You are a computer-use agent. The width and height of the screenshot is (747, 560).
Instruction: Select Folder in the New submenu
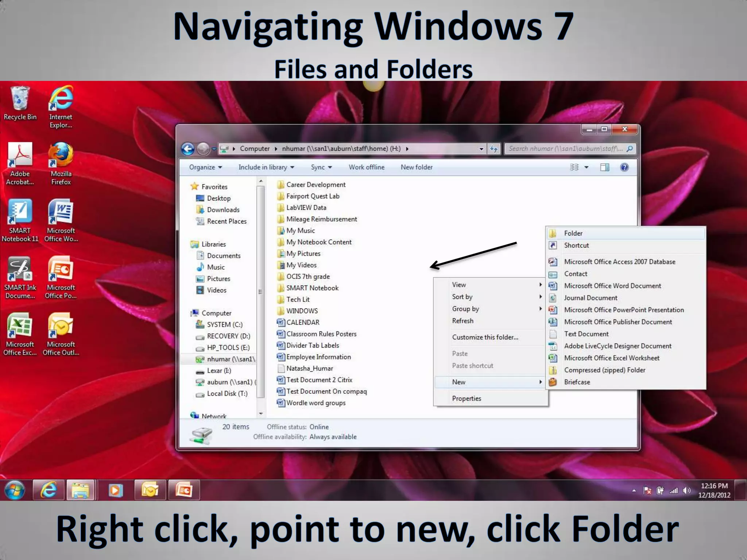[x=573, y=233]
